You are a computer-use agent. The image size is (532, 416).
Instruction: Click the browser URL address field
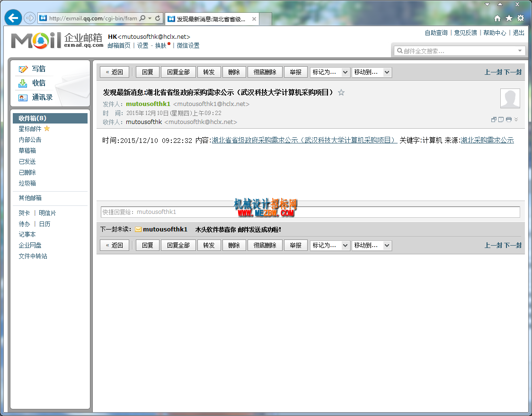[93, 18]
